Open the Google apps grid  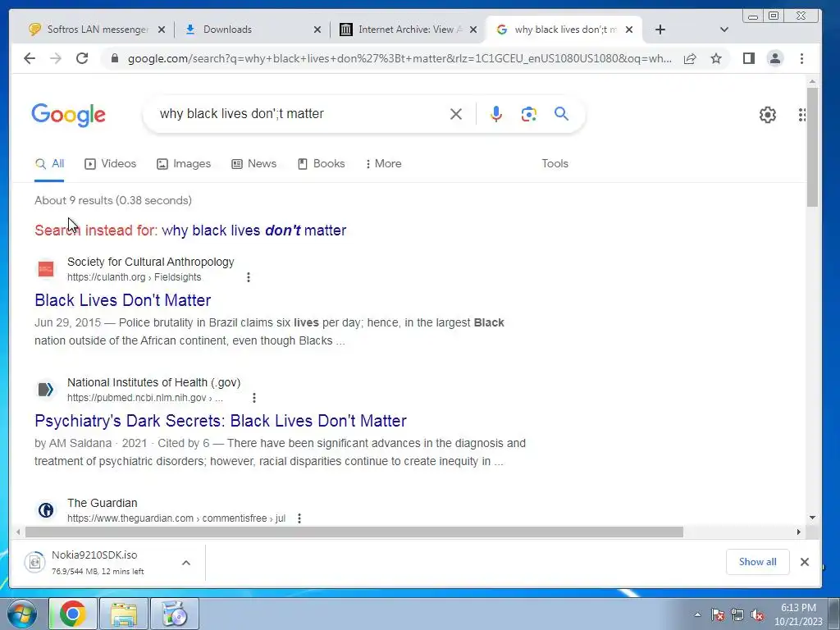point(802,115)
